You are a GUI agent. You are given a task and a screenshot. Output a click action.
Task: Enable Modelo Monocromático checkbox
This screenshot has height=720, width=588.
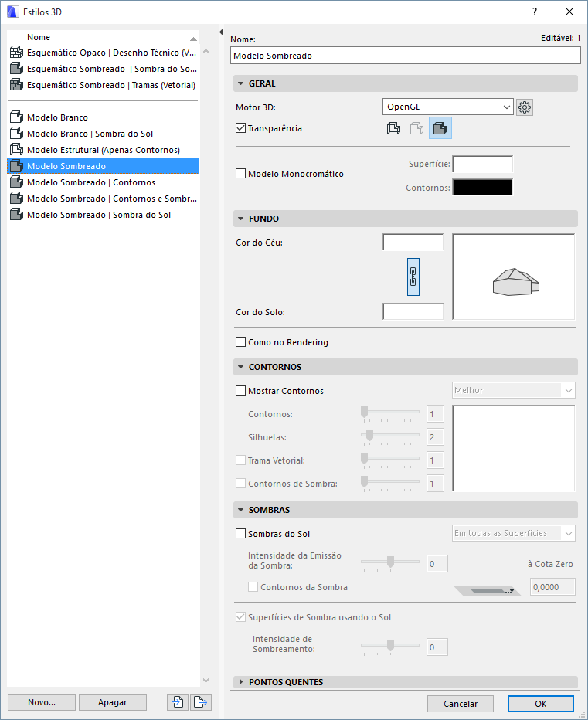coord(240,174)
